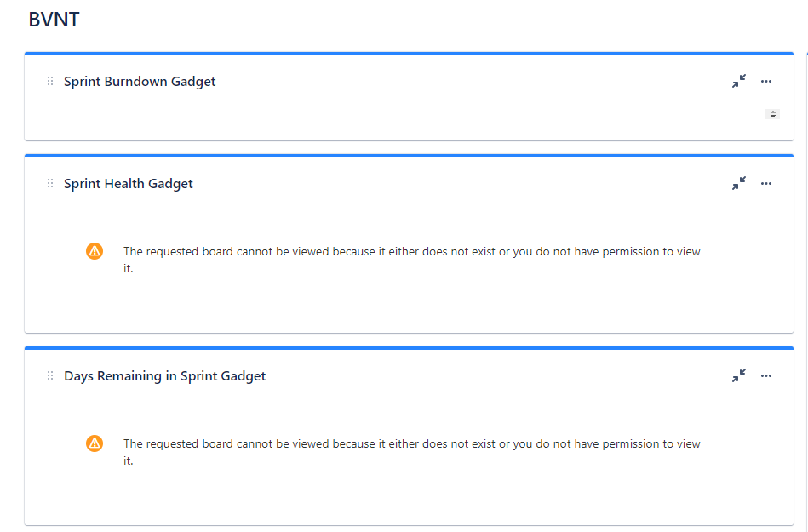Minimize Days Remaining in Sprint Gadget
The image size is (808, 532).
coord(739,376)
